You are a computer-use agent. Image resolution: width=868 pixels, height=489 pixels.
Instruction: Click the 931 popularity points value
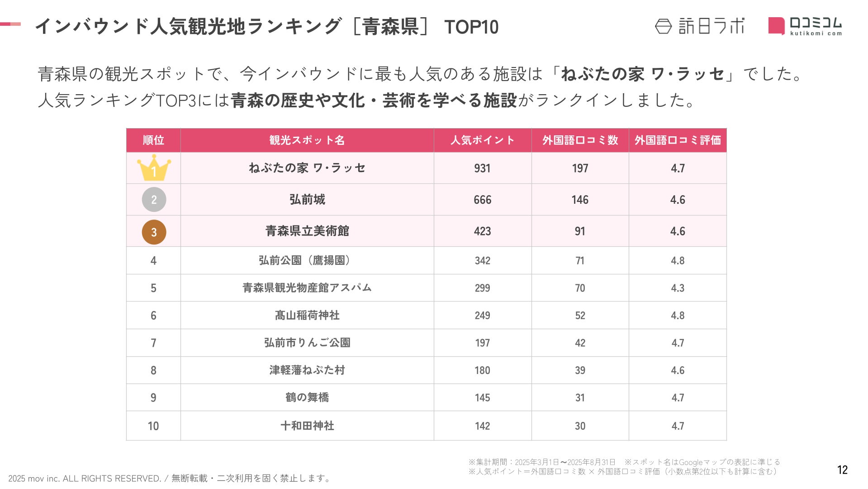pyautogui.click(x=483, y=168)
